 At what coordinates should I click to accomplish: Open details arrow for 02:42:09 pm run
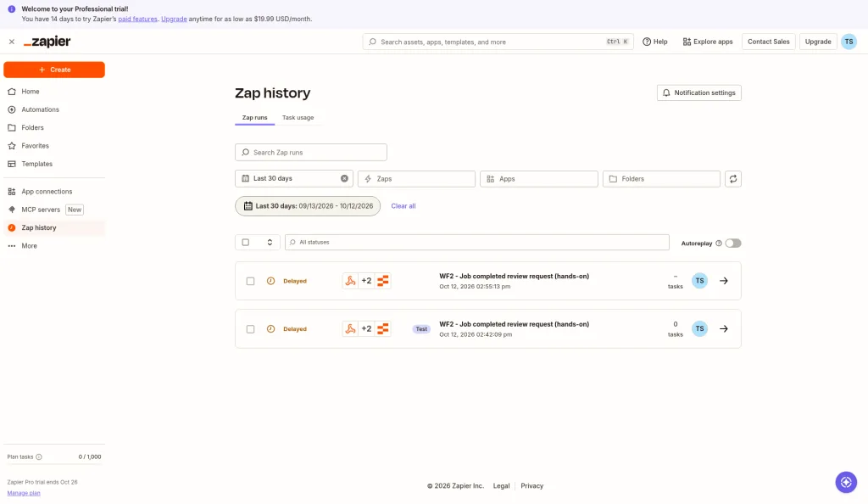pos(724,329)
